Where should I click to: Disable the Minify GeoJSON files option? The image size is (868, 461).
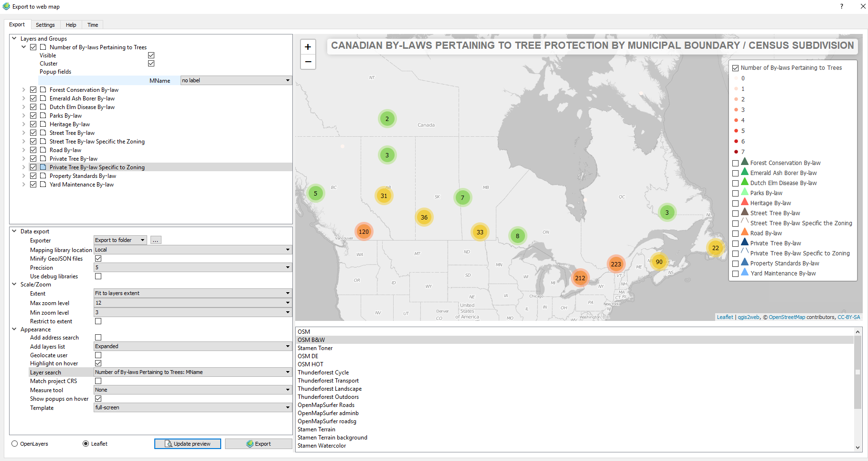pos(98,258)
